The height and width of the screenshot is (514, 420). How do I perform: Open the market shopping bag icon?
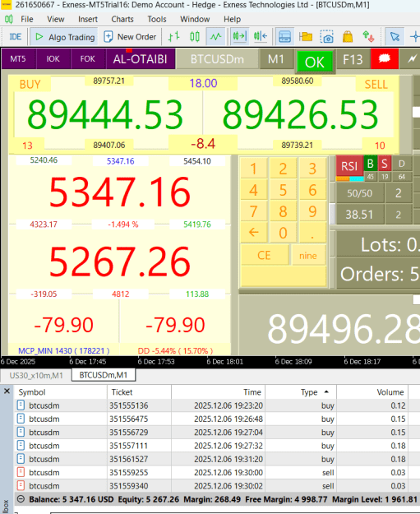point(348,37)
